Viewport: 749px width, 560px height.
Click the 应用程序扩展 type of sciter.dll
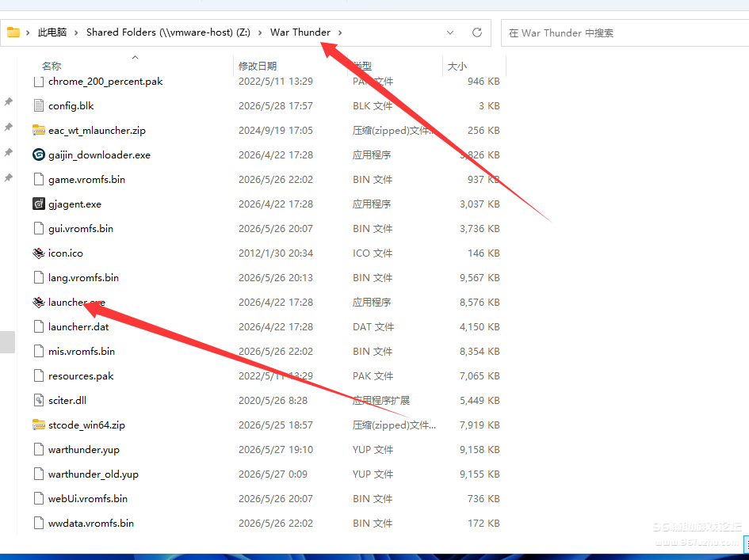(x=381, y=401)
